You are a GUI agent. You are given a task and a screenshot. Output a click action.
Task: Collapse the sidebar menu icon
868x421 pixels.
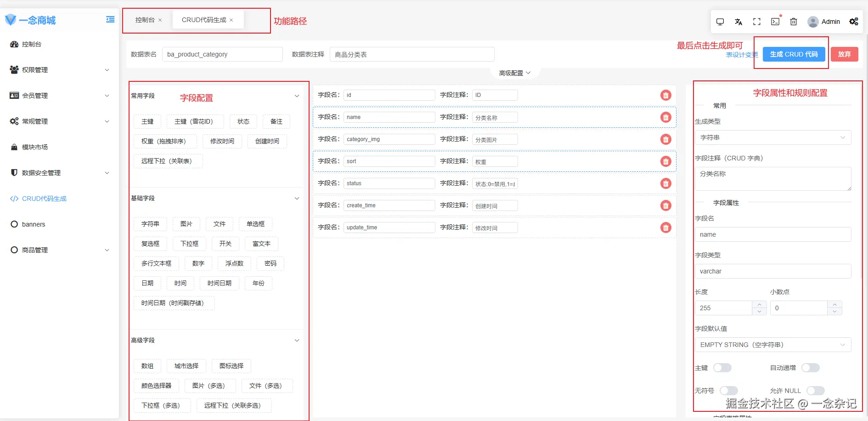tap(110, 19)
